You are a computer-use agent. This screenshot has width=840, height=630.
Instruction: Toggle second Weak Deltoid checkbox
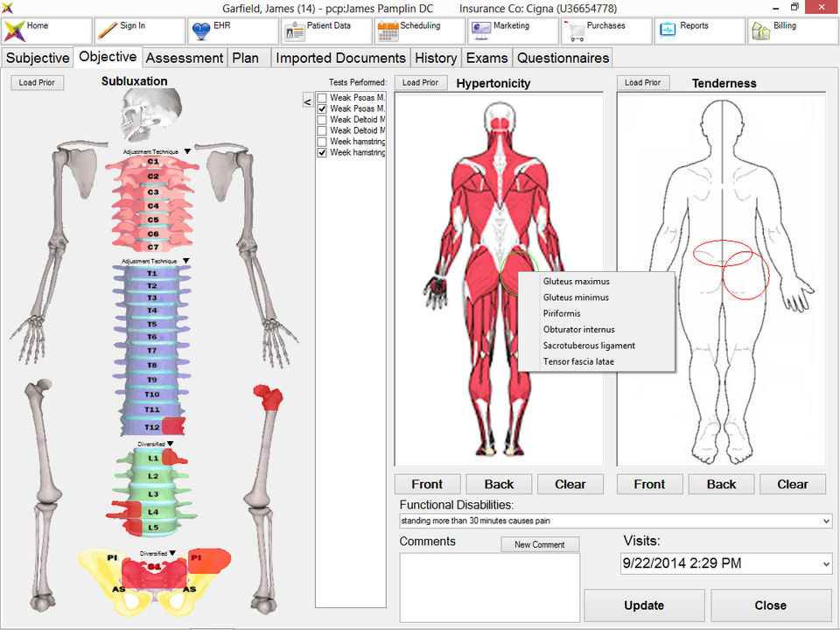(322, 130)
